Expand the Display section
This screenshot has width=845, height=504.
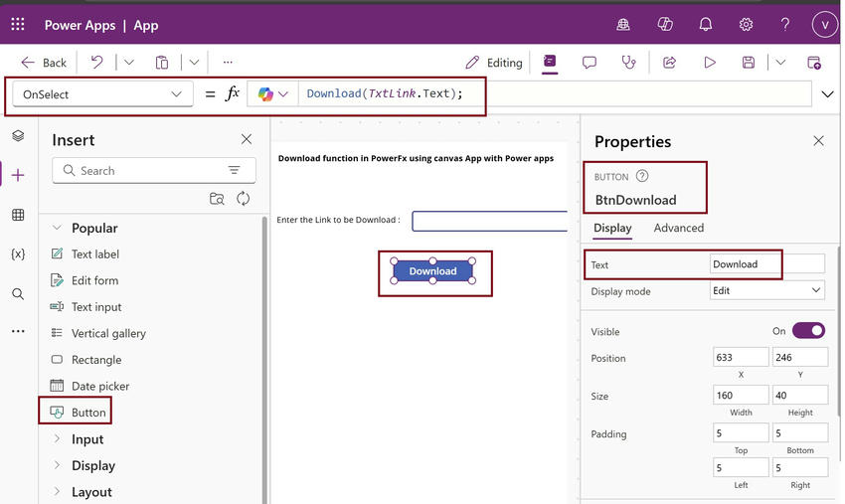[57, 465]
